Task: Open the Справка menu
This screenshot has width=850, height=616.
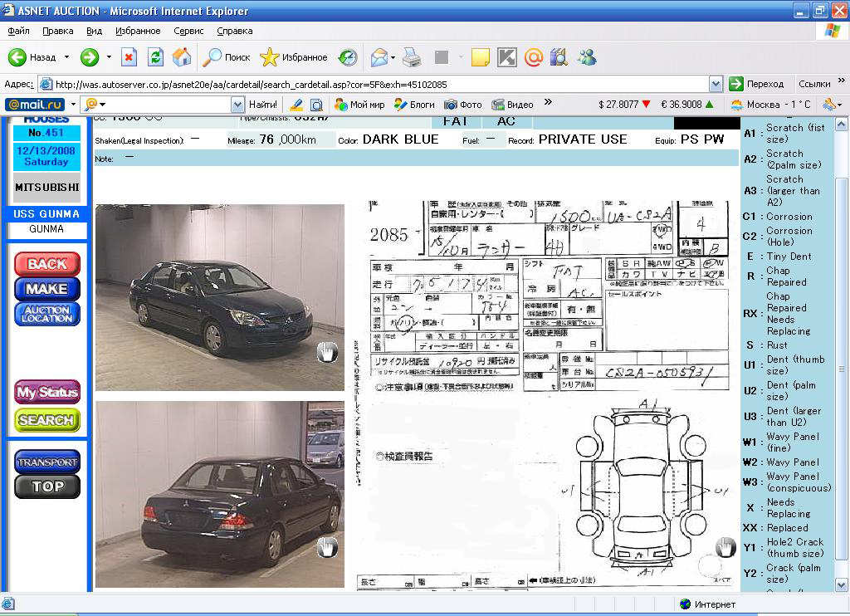Action: pyautogui.click(x=235, y=31)
